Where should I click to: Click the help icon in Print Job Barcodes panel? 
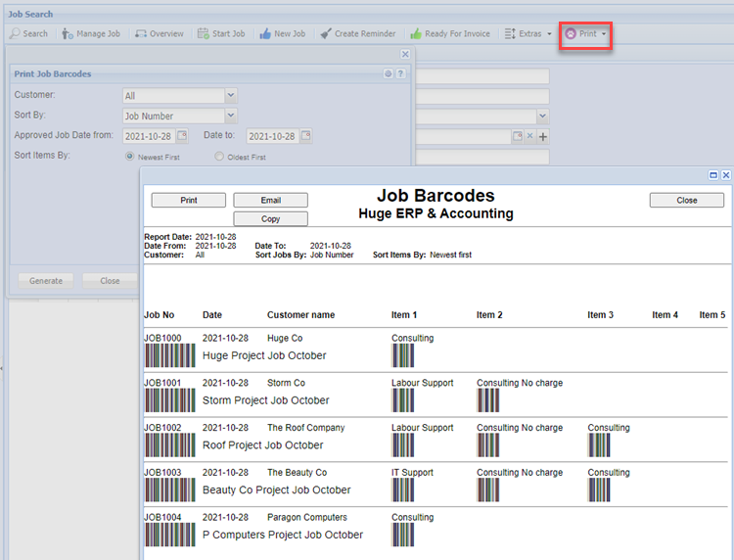tap(400, 73)
